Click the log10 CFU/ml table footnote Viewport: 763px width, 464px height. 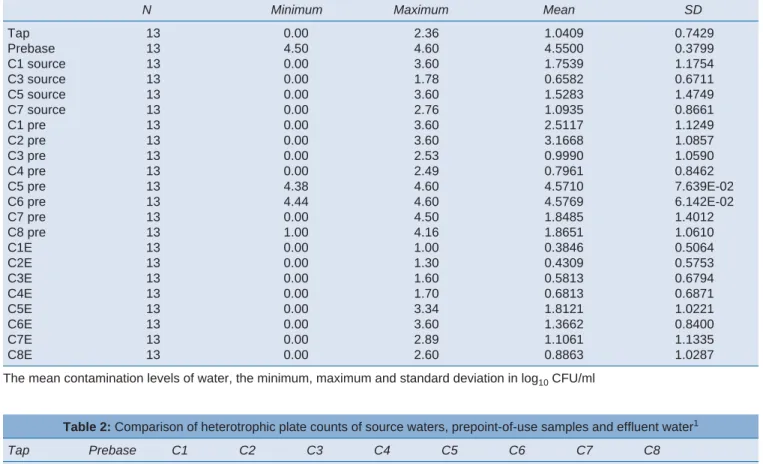(x=299, y=379)
